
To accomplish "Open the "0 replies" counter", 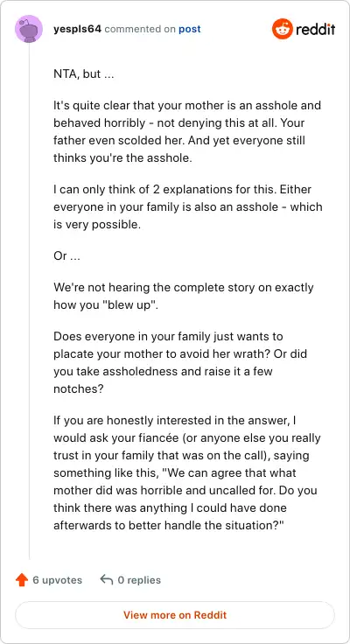I will point(139,580).
